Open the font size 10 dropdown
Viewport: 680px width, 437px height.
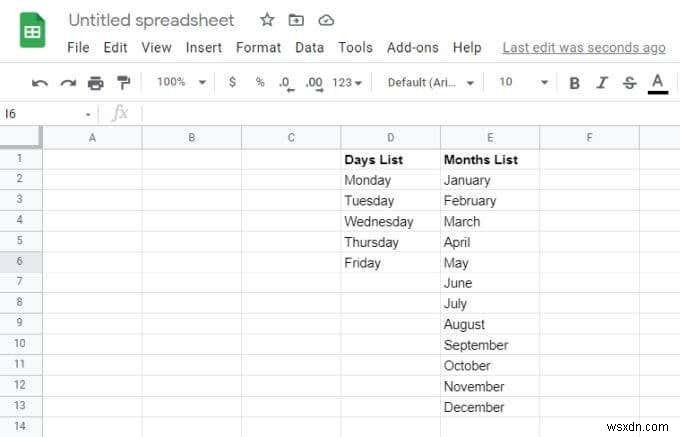pyautogui.click(x=523, y=82)
